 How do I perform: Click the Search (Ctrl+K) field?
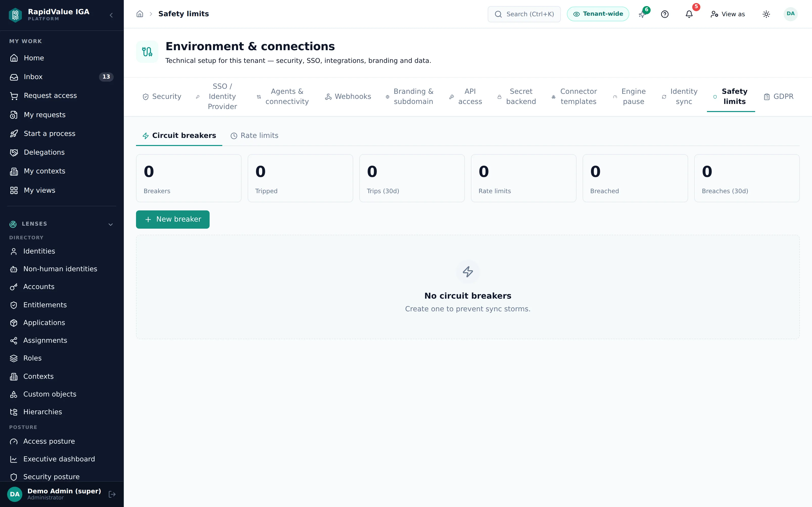point(524,14)
